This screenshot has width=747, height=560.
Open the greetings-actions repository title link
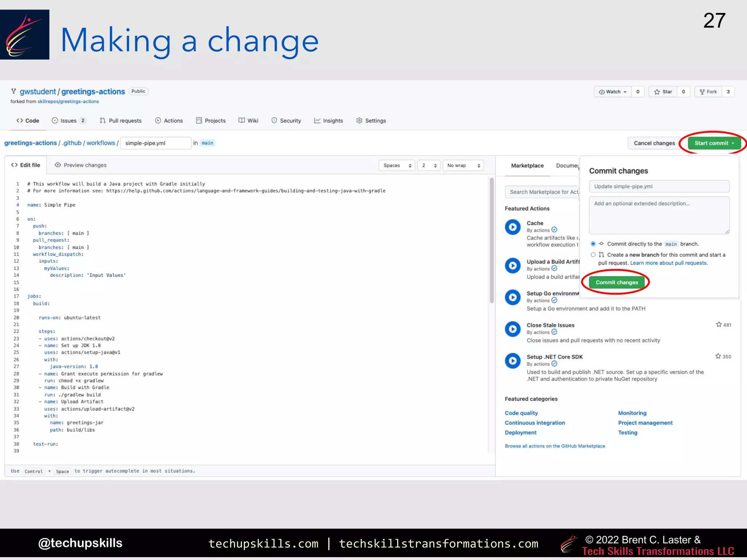pos(93,92)
